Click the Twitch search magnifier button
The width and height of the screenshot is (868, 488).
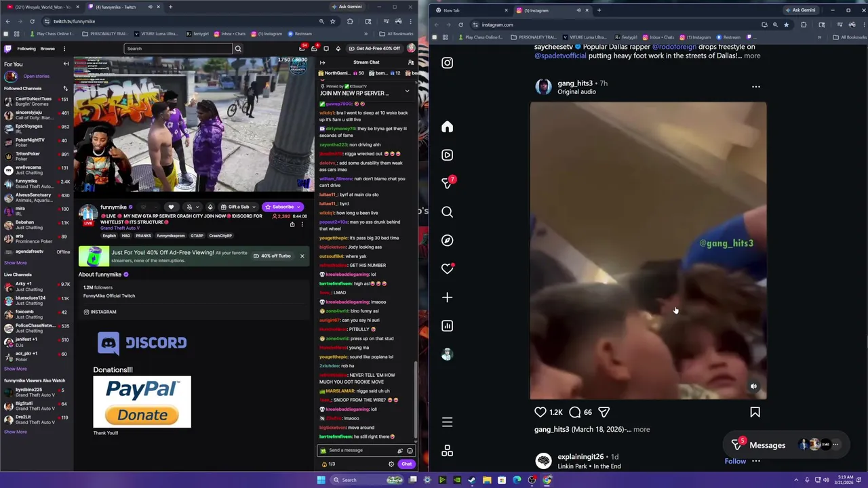238,49
